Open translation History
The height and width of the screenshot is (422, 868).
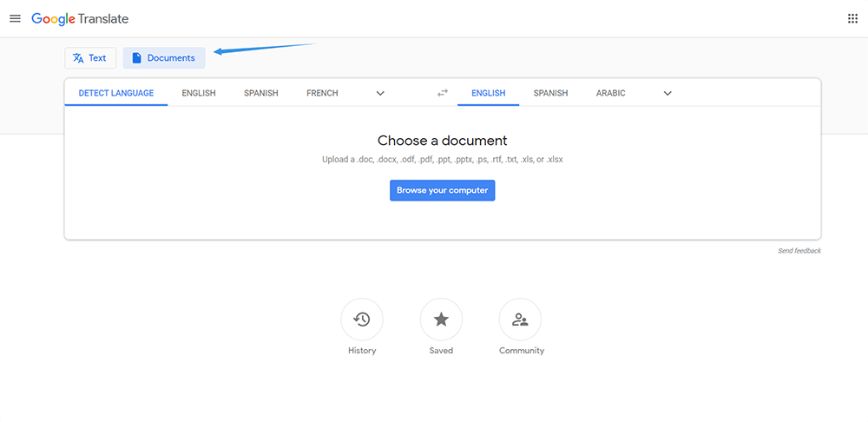[x=362, y=320]
